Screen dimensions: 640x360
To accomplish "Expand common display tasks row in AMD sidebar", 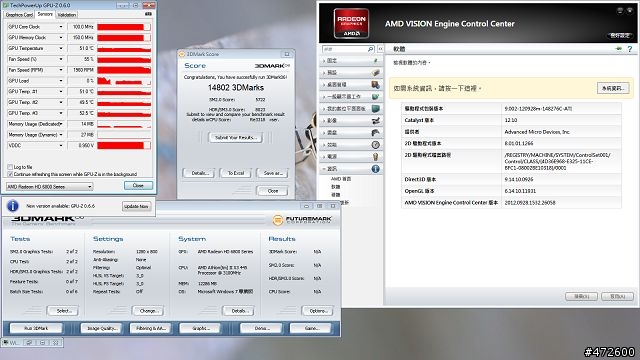I will 351,96.
